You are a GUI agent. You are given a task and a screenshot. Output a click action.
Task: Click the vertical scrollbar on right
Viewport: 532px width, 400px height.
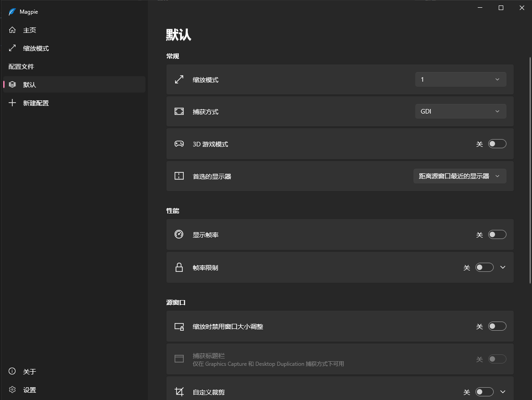pyautogui.click(x=530, y=170)
